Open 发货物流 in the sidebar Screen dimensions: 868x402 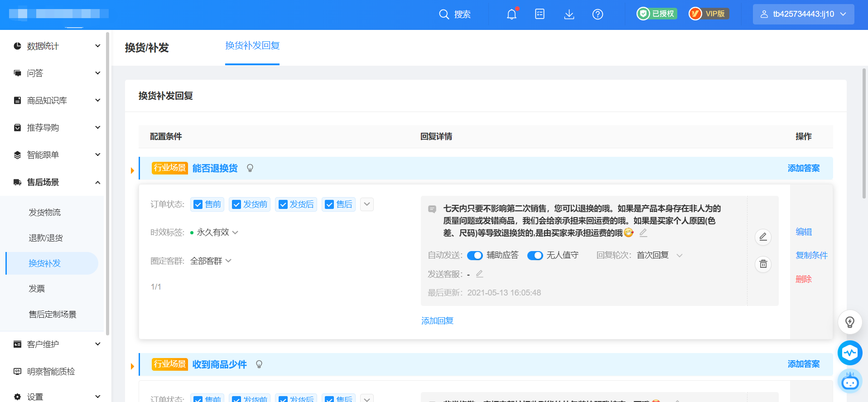[44, 212]
